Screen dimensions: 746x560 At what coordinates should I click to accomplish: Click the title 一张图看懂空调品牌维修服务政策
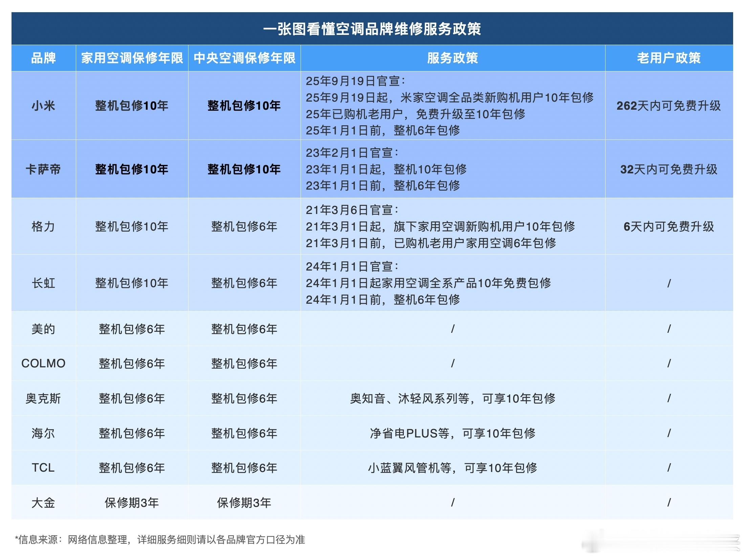click(372, 29)
